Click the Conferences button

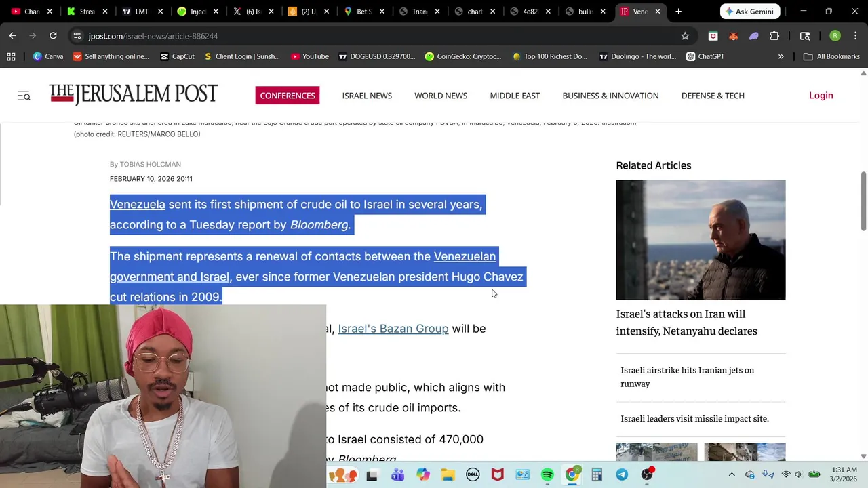tap(288, 96)
